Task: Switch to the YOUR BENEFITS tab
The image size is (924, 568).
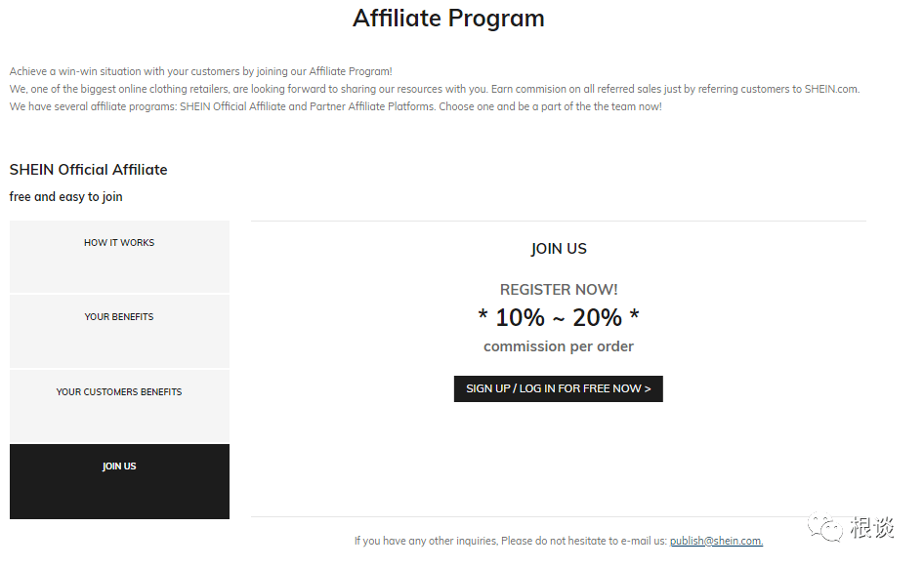Action: [119, 330]
